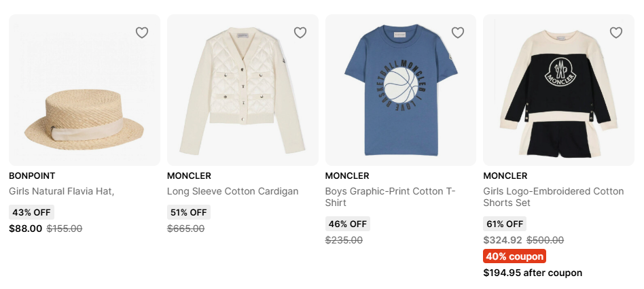Click MONCLER brand above the cardigan
The image size is (644, 289).
189,175
